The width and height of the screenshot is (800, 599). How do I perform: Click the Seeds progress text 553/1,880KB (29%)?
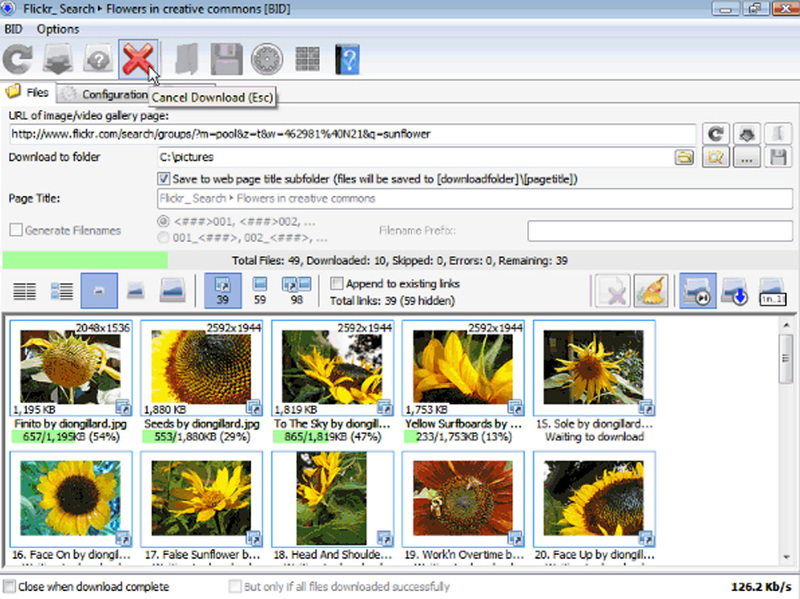pos(202,437)
